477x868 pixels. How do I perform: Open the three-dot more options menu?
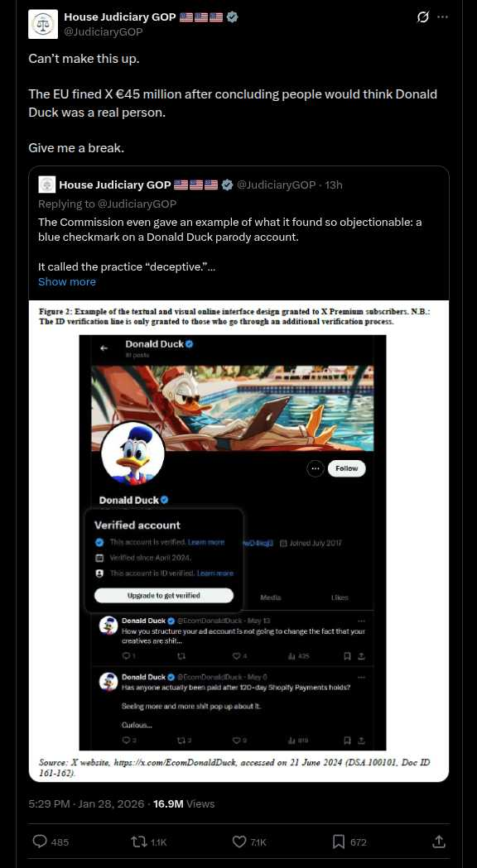point(442,17)
